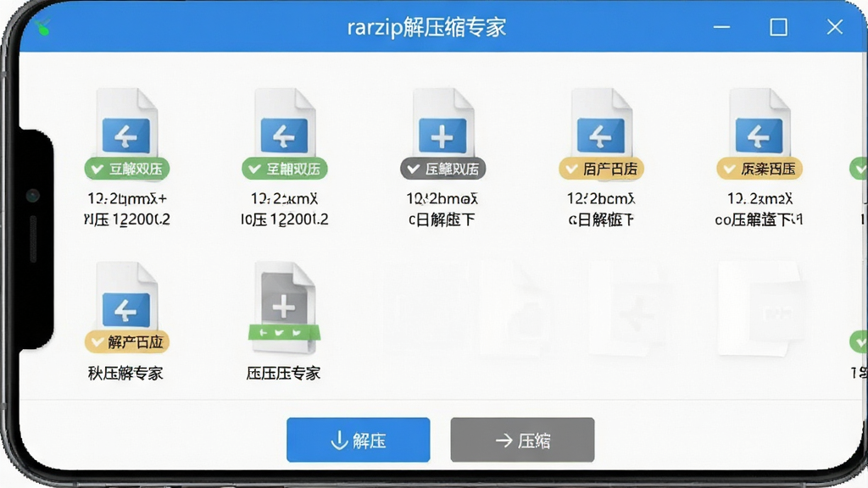Click the file name containing "xm2X"
Viewport: 868px width, 488px height.
(x=759, y=209)
